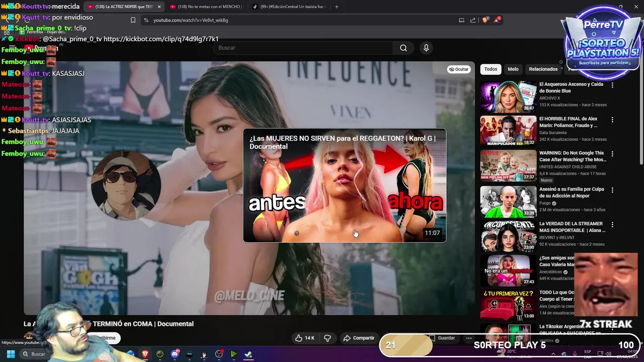Click the YouTube search magnifier button
This screenshot has width=644, height=362.
[x=404, y=48]
